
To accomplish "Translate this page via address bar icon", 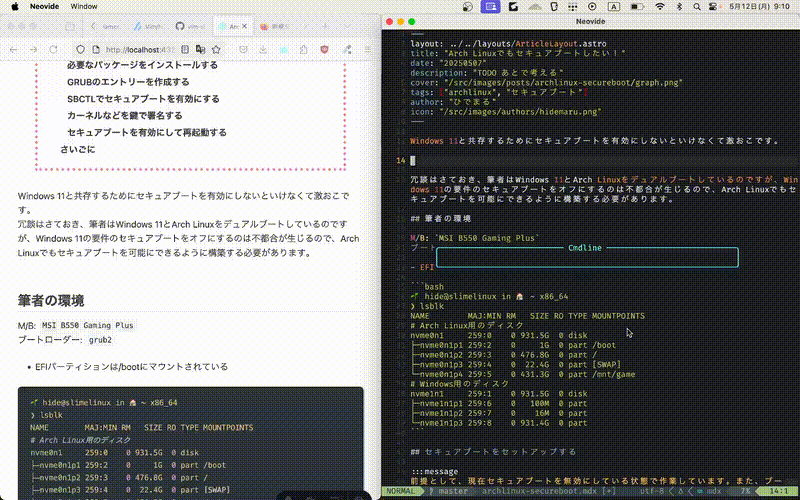I will [201, 49].
